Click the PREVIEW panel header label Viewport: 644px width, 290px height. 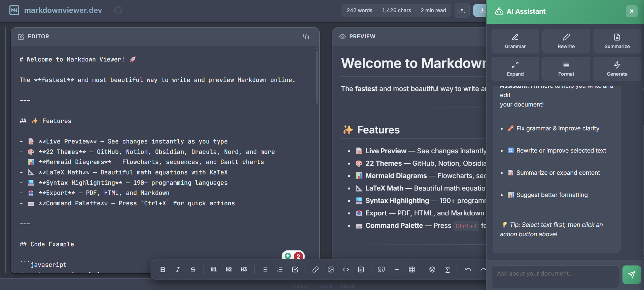362,36
